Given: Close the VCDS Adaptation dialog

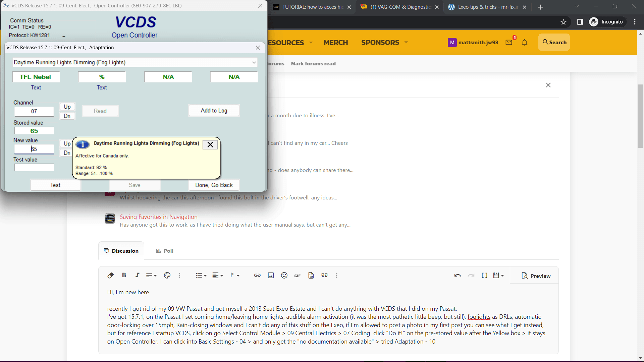Looking at the screenshot, I should [x=258, y=48].
